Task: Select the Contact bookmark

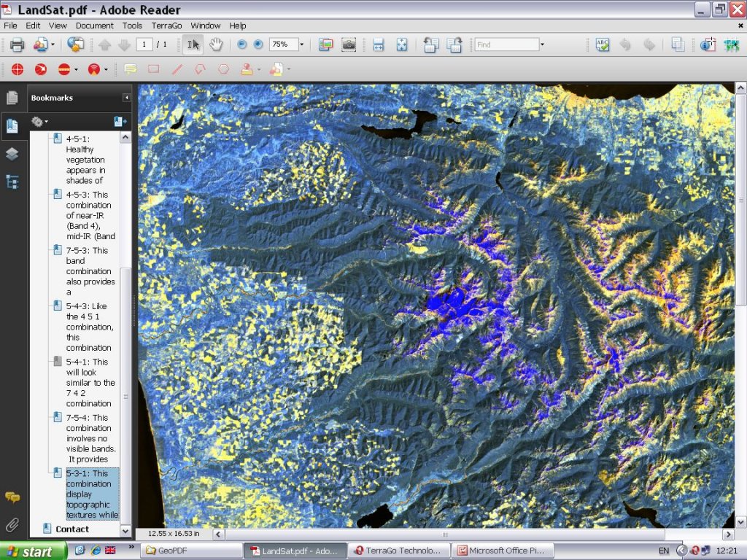Action: coord(71,529)
